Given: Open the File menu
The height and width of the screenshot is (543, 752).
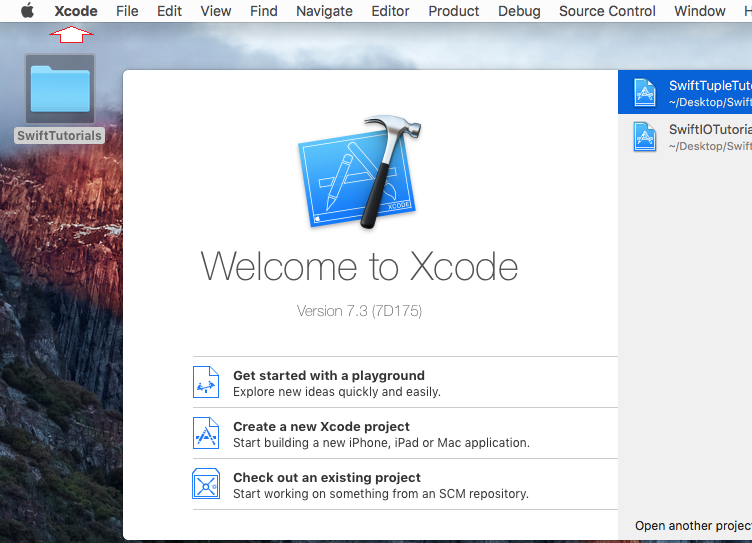Looking at the screenshot, I should coord(127,11).
